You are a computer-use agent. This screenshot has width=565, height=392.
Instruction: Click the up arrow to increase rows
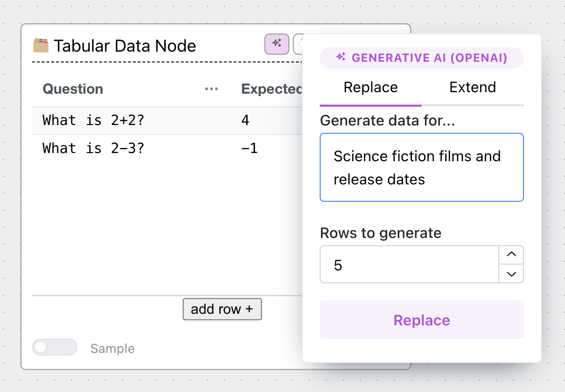511,254
